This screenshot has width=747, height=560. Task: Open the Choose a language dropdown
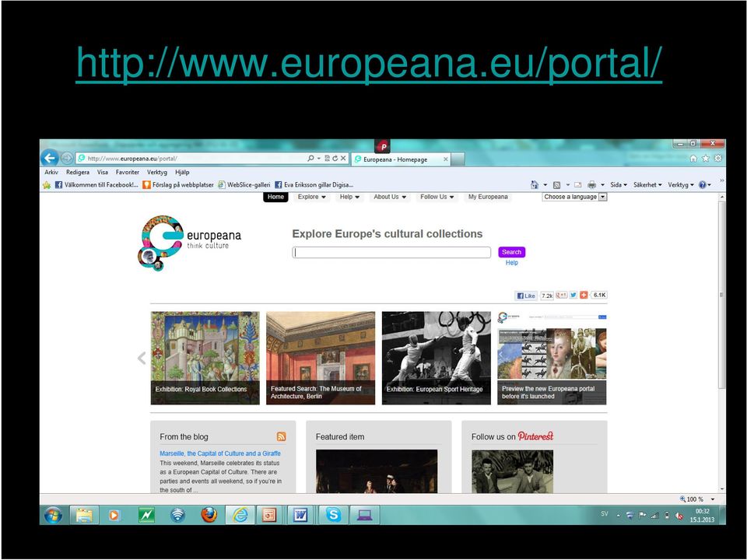coord(574,197)
